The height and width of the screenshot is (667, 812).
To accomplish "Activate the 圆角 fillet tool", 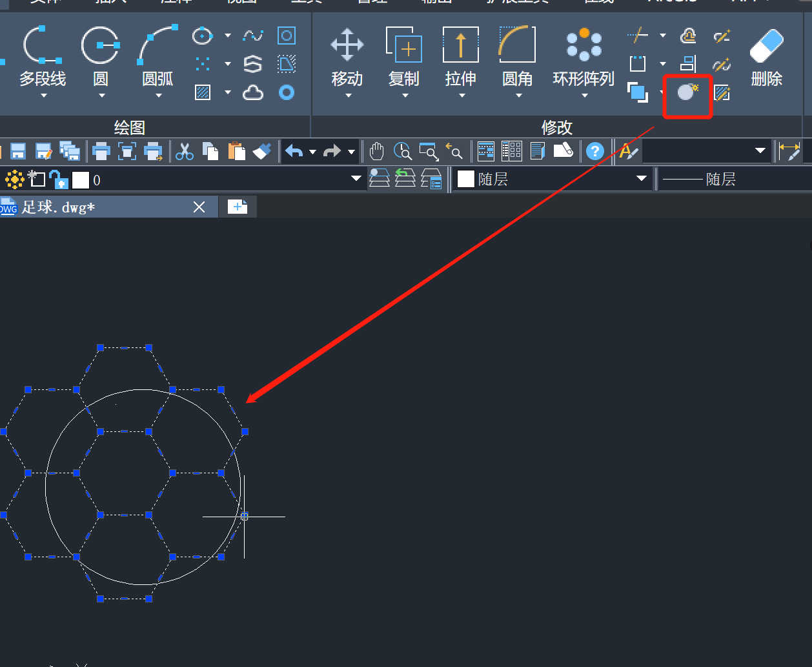I will click(x=518, y=56).
